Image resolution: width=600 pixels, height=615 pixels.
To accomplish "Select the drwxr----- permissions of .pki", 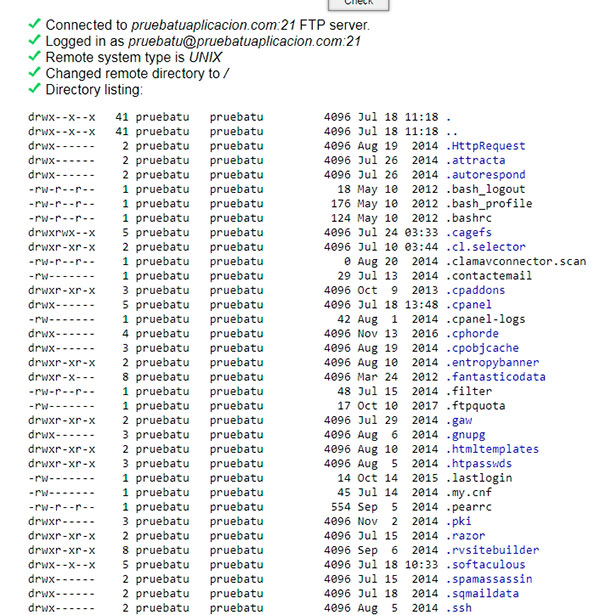I will pyautogui.click(x=62, y=521).
